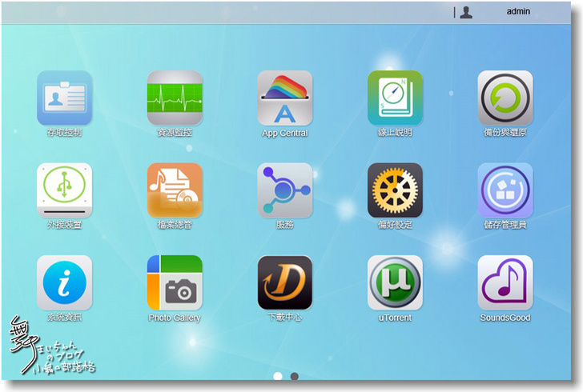Open the 存取控制 access control app
This screenshot has height=392, width=583.
pyautogui.click(x=64, y=98)
